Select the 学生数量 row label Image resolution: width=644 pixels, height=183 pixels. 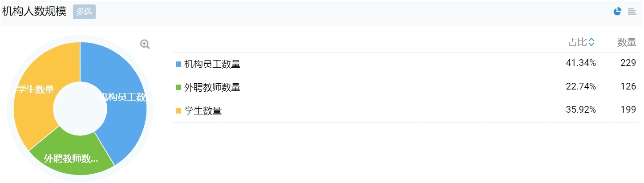tap(203, 111)
